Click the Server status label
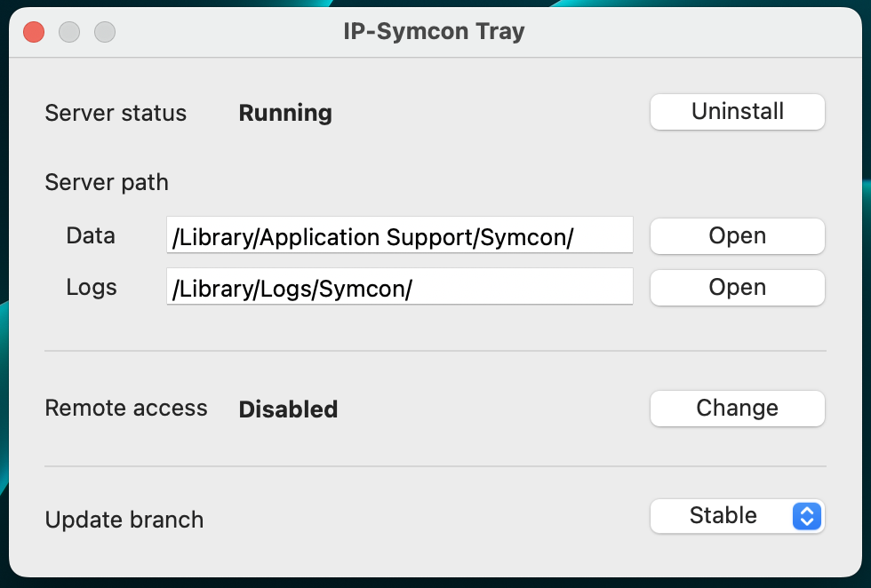871x588 pixels. click(x=116, y=113)
